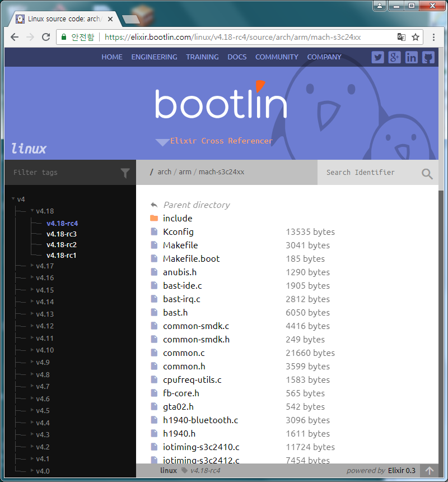Open bast-irq.c file link
Screen dimensions: 448x482
[x=181, y=299]
